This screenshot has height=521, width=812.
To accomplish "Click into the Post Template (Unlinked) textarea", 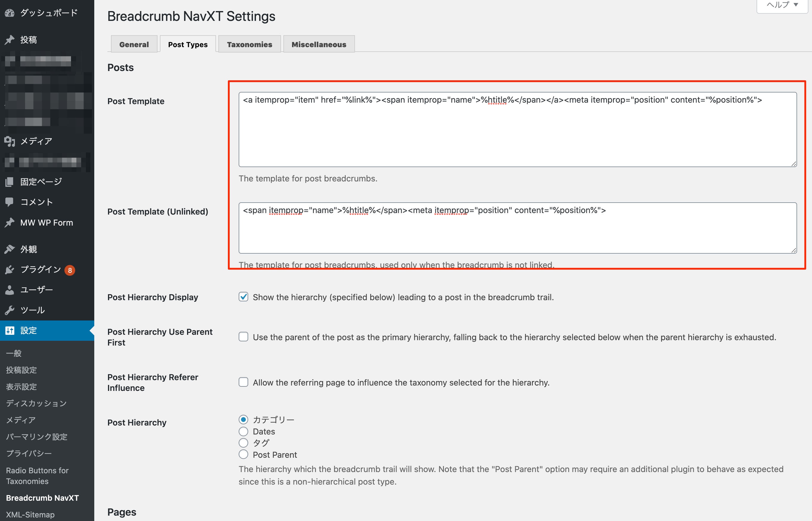I will click(518, 228).
